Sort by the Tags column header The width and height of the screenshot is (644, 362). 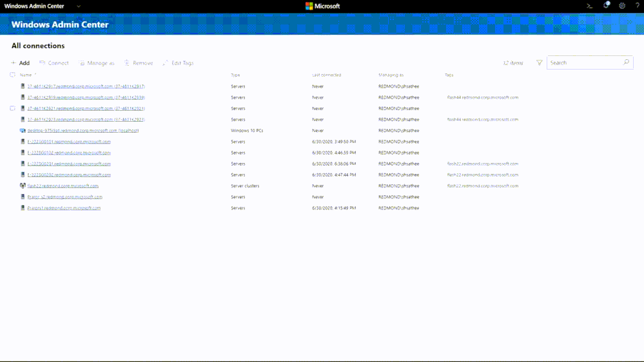(x=449, y=75)
